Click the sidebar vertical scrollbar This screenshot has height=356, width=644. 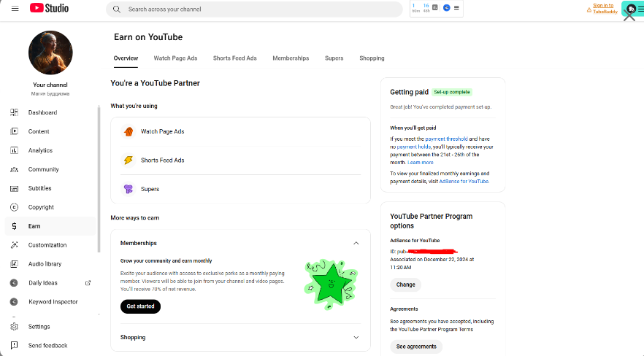(x=99, y=179)
